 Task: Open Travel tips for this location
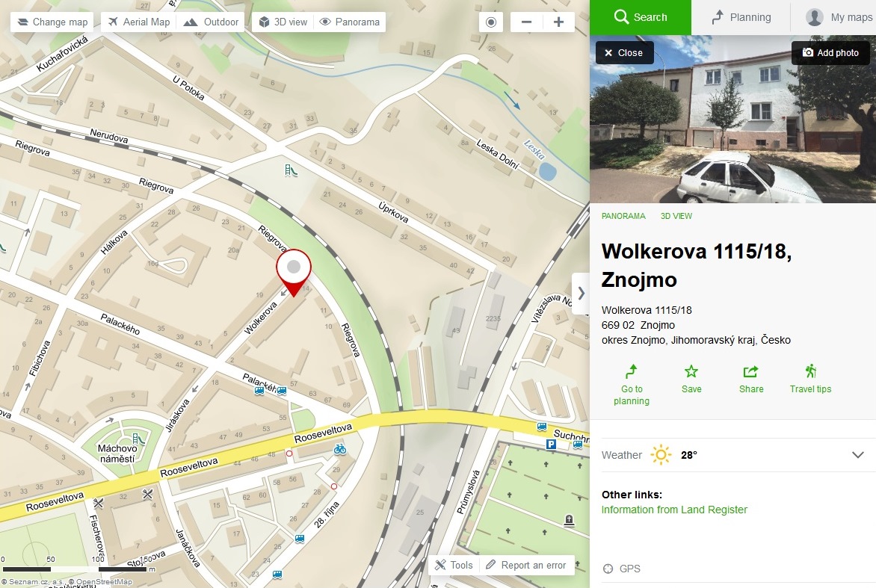tap(810, 379)
